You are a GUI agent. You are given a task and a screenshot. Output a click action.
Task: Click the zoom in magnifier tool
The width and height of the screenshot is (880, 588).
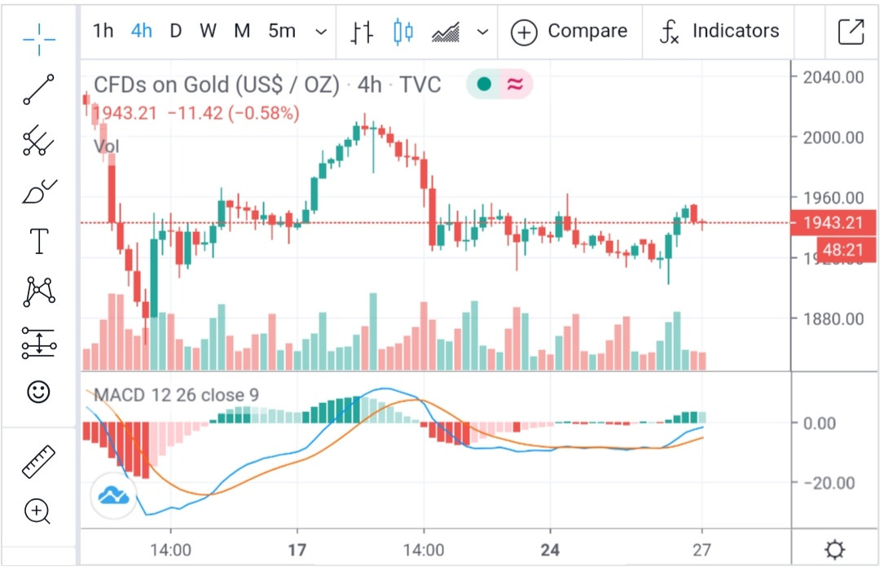click(38, 512)
